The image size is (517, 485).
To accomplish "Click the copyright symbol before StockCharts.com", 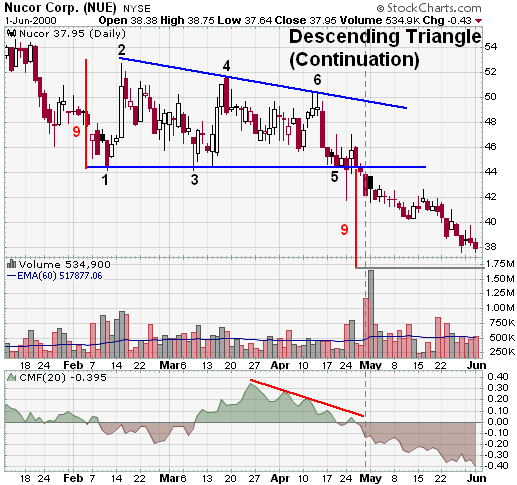I will tap(380, 8).
